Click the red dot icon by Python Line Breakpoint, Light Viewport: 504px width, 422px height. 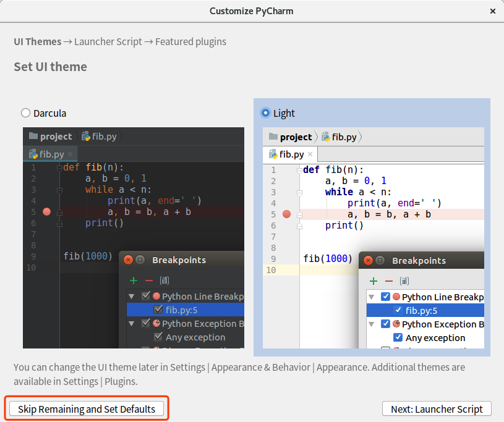396,297
